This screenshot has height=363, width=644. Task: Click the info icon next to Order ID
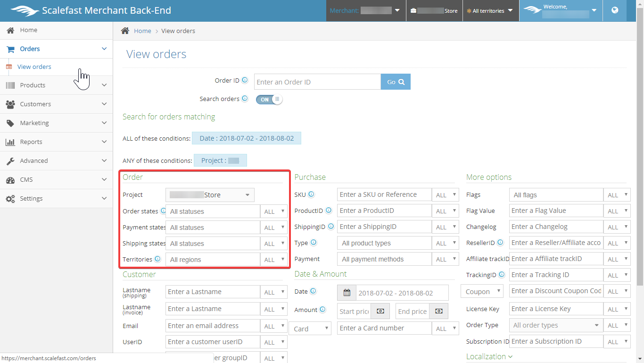[x=245, y=80]
